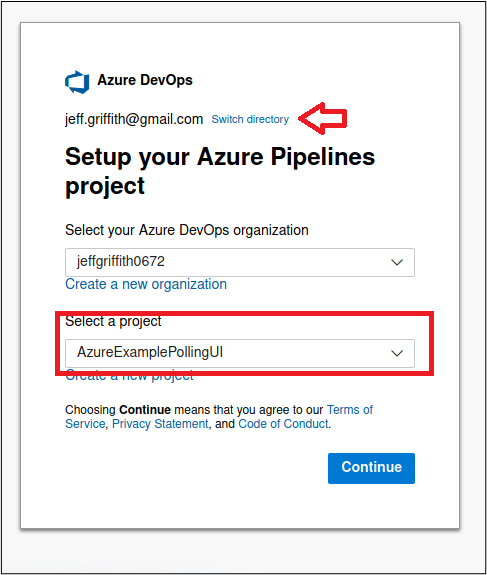
Task: Expand the organization dropdown chevron arrow
Action: (x=397, y=263)
